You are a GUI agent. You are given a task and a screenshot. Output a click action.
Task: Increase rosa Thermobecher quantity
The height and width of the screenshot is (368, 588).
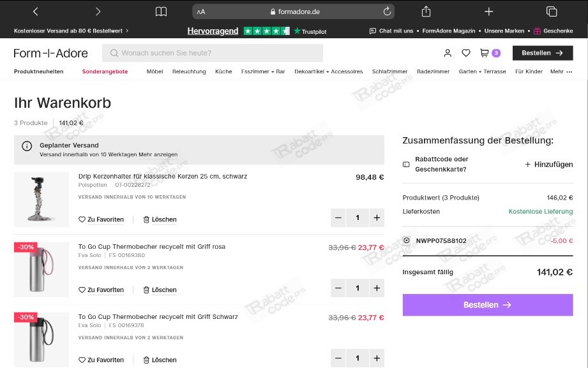pyautogui.click(x=377, y=288)
